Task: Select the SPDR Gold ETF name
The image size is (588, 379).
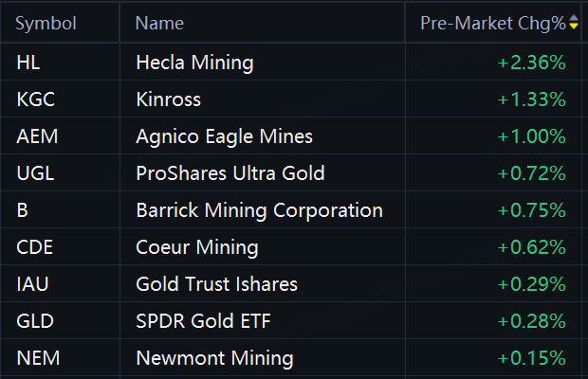Action: point(203,321)
